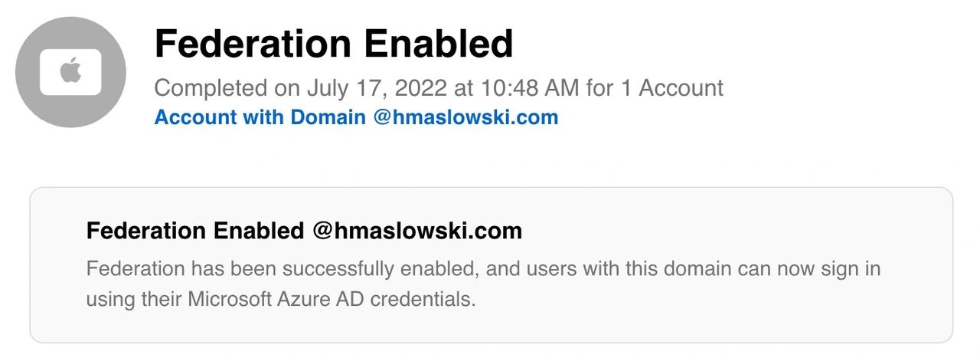Click the 'Account with Domain' link text
The height and width of the screenshot is (358, 980).
(x=260, y=117)
